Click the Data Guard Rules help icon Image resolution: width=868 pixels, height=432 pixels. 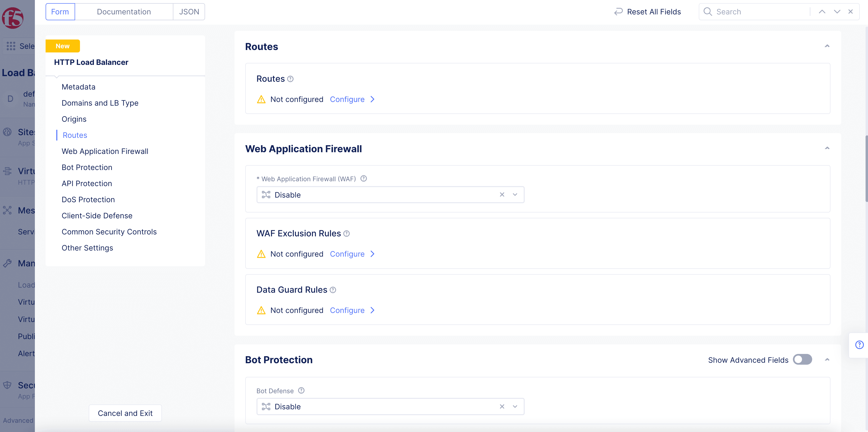pos(333,290)
